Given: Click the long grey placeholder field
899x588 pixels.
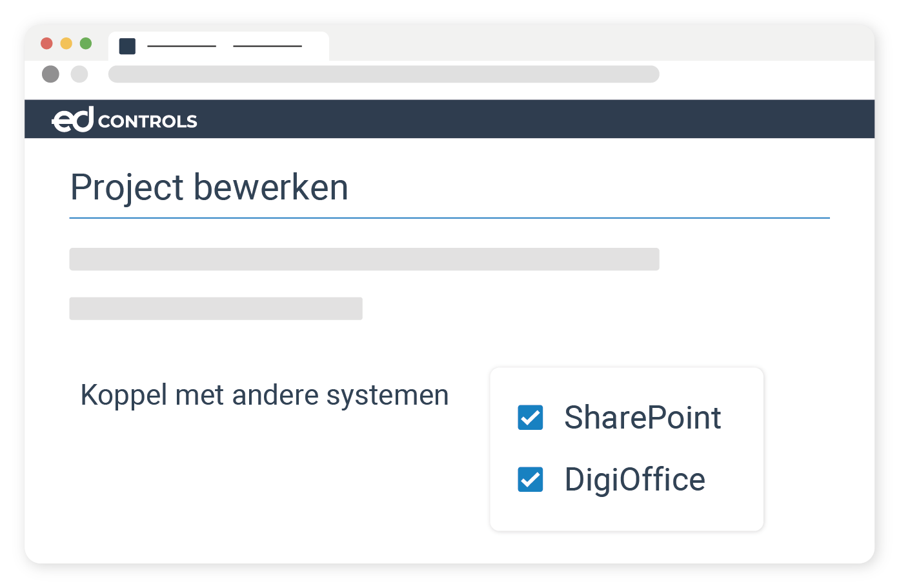Looking at the screenshot, I should [x=364, y=259].
